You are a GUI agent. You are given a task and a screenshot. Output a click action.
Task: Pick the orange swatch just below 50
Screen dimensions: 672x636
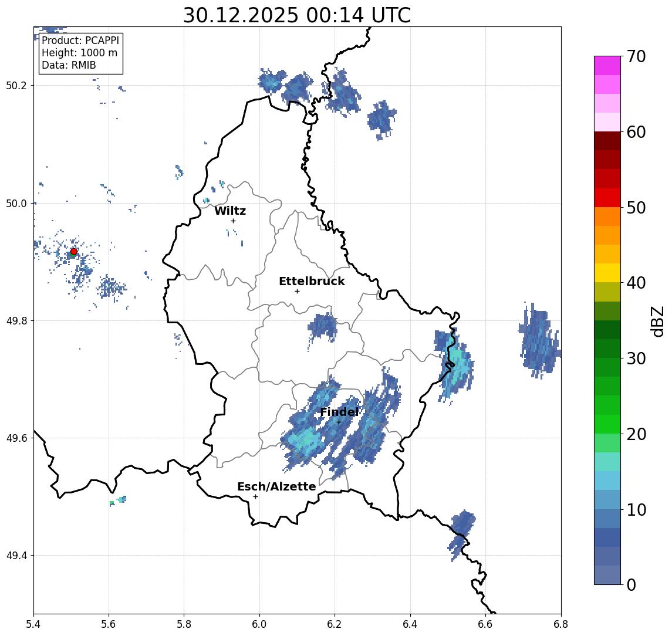coord(607,216)
